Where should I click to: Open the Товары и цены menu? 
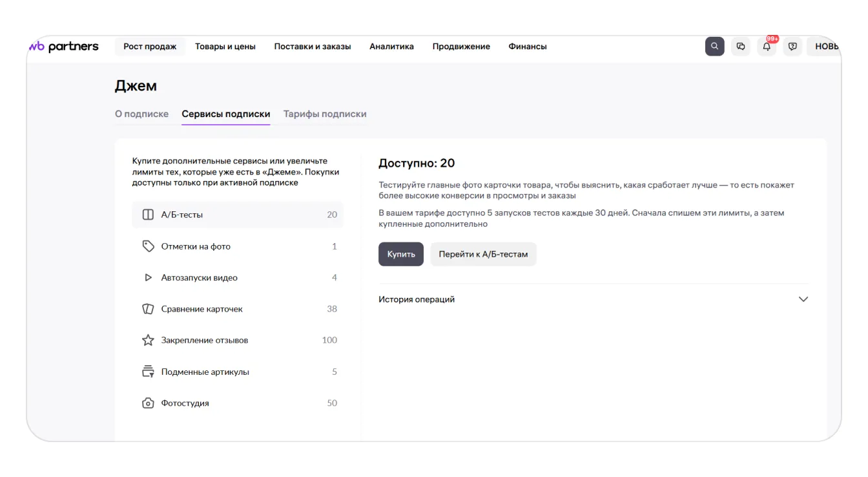(x=225, y=47)
